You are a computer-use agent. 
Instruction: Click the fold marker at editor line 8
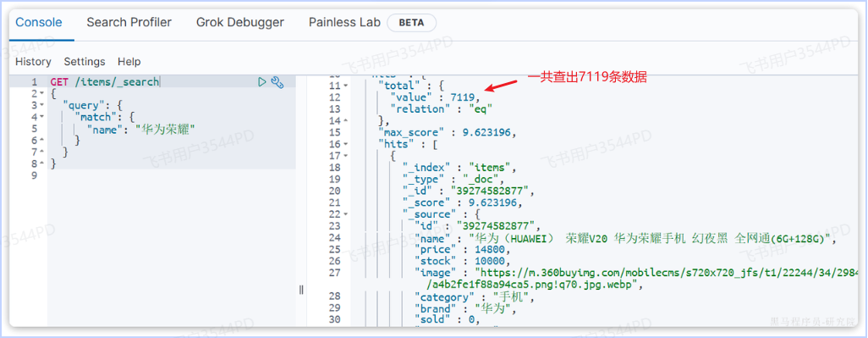pos(41,163)
